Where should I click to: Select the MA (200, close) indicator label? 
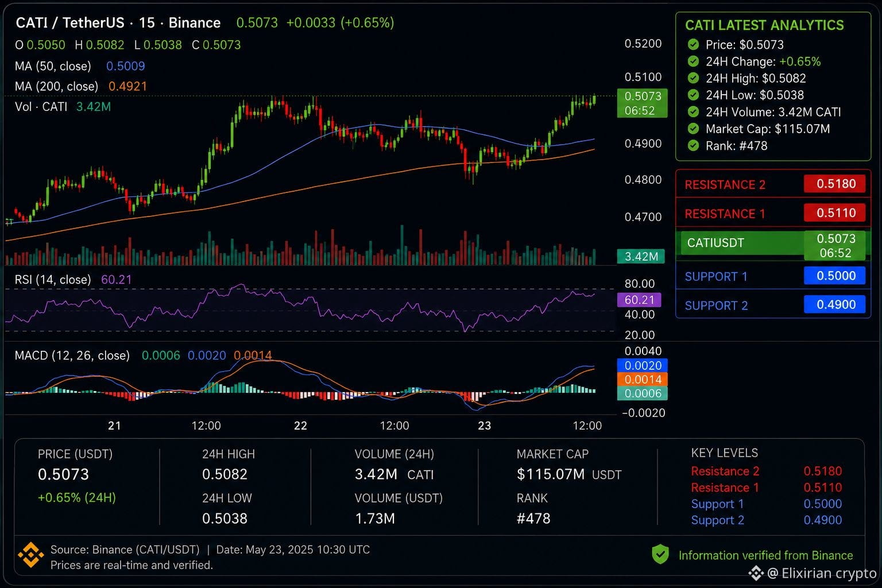[56, 86]
